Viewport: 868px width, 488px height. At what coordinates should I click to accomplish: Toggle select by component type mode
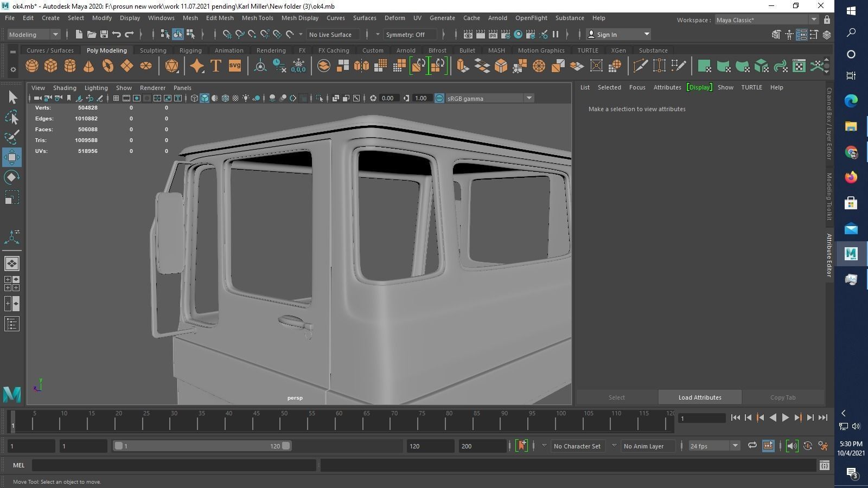point(190,34)
